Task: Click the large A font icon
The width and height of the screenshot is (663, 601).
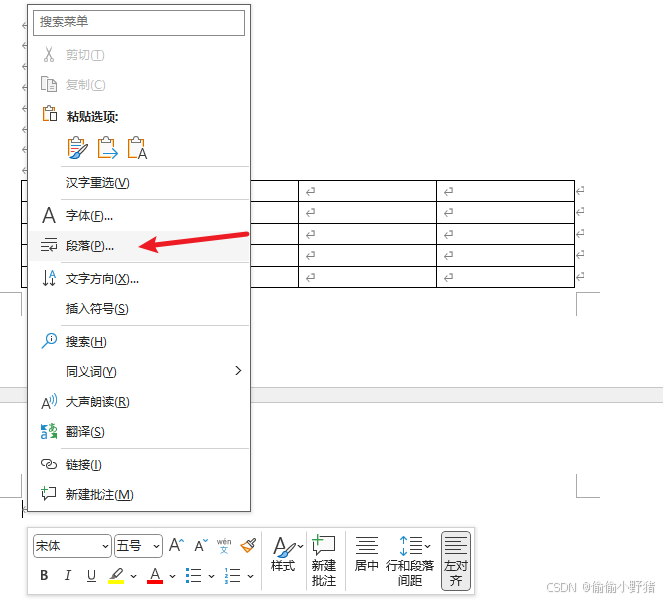Action: pos(49,215)
